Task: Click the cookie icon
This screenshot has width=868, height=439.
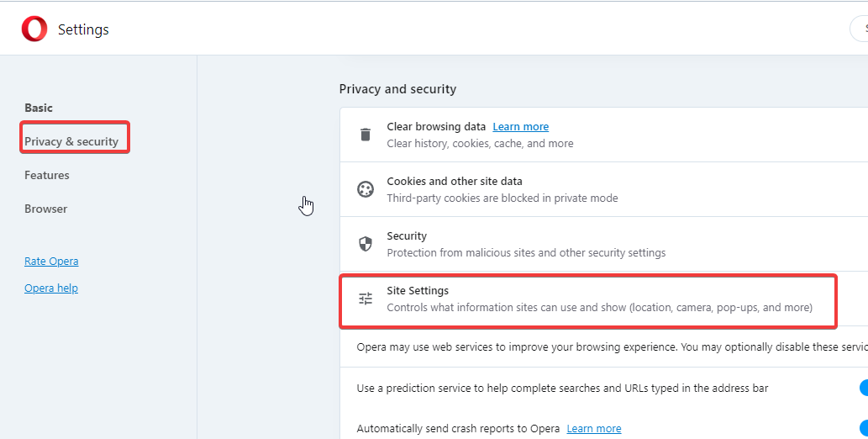Action: [x=366, y=189]
